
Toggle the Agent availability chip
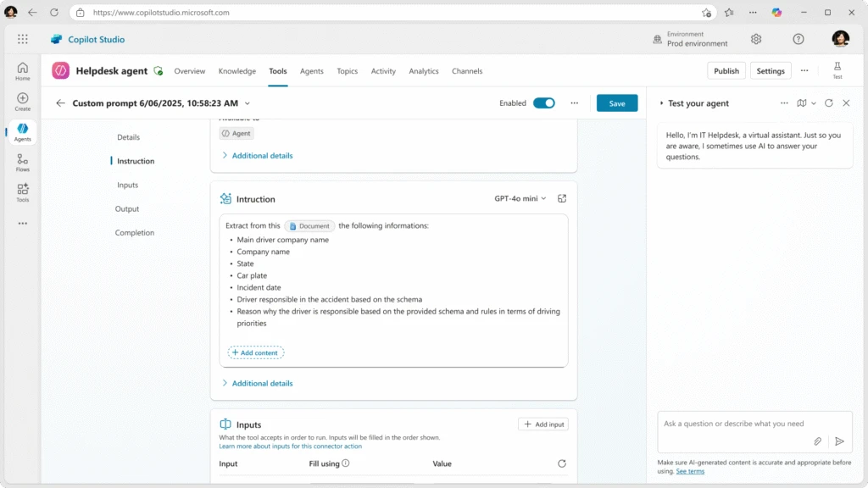click(x=238, y=133)
